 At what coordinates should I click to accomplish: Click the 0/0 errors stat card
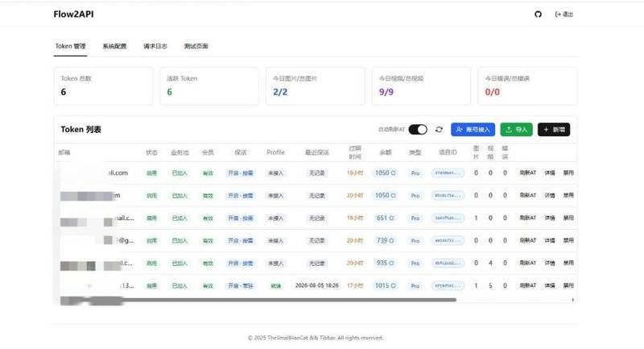pos(527,86)
